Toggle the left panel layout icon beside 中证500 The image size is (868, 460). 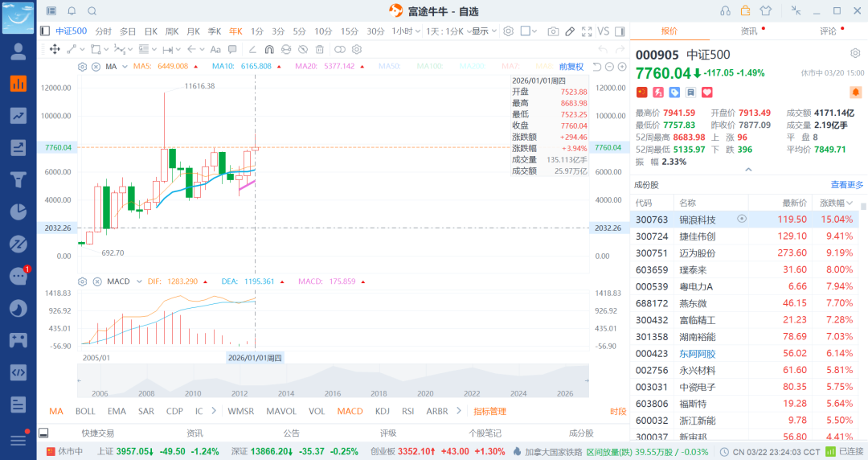click(45, 31)
